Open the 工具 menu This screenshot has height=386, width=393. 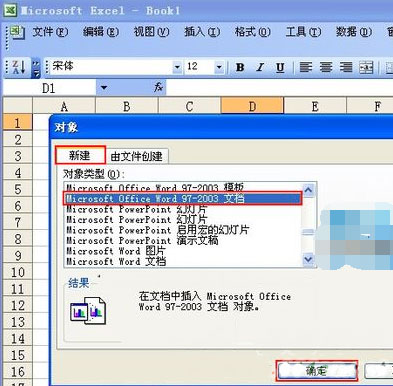303,32
